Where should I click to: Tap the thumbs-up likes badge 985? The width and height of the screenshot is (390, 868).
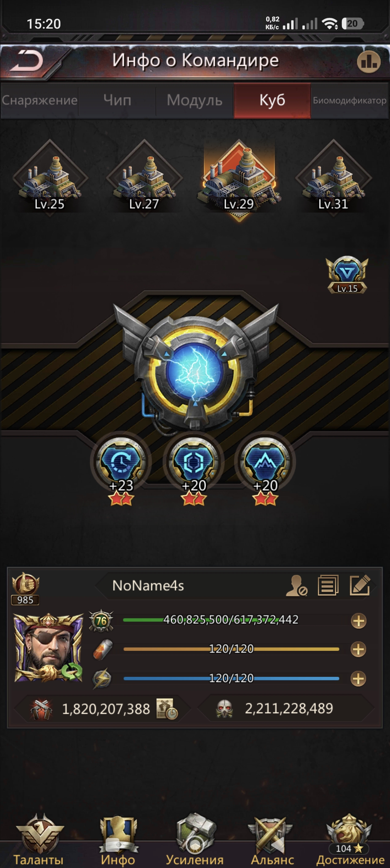point(25,588)
